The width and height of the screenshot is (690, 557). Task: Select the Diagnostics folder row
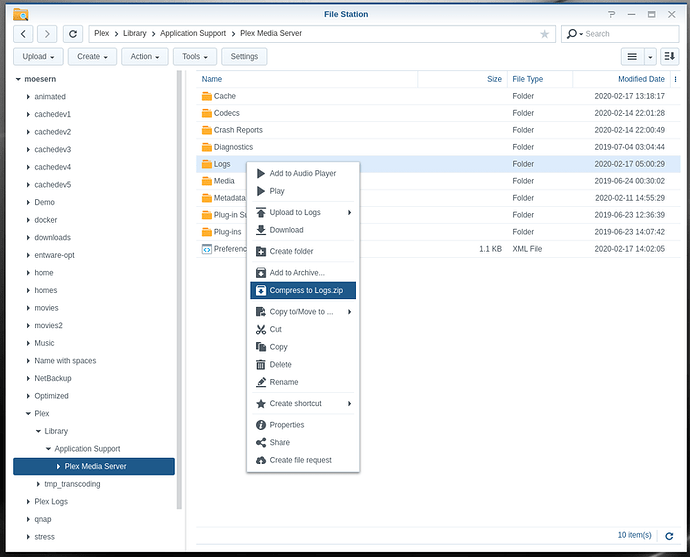tap(438, 147)
